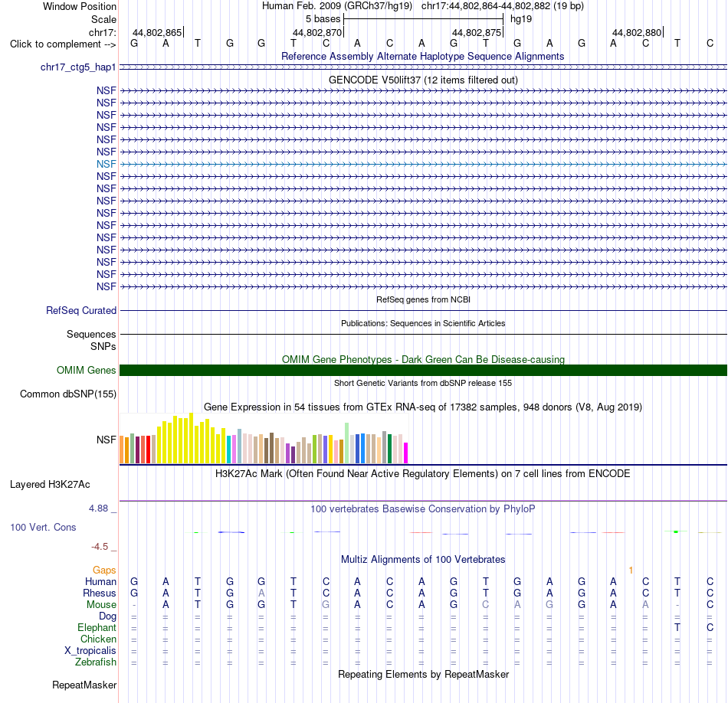Select the Chicken alignment row label
This screenshot has height=703, width=728.
click(98, 639)
